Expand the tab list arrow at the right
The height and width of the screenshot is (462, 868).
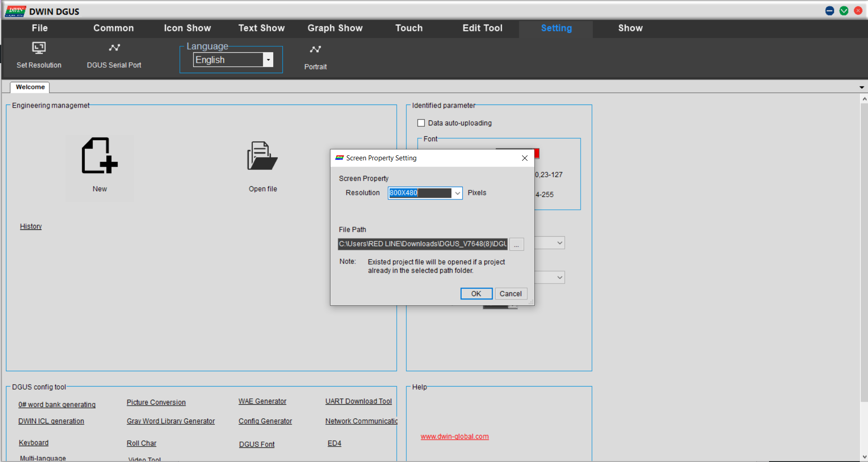tap(861, 87)
